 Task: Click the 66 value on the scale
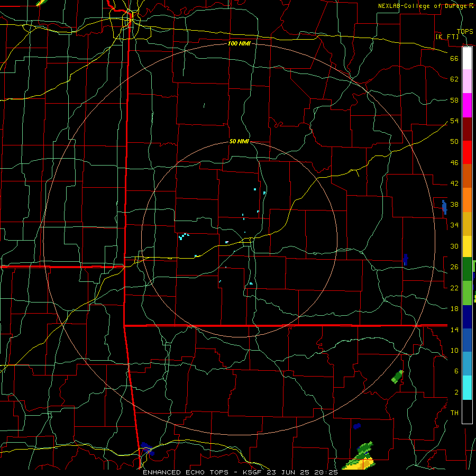click(x=454, y=58)
